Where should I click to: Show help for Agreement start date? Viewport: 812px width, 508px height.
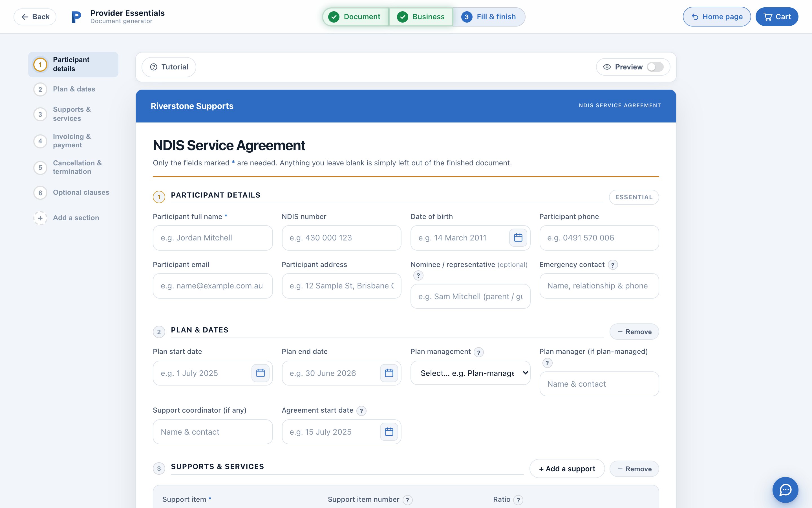pyautogui.click(x=361, y=411)
